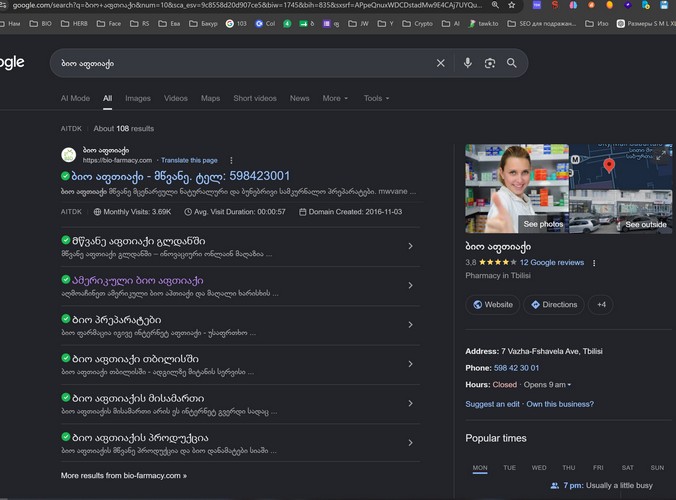Viewport: 676px width, 500px height.
Task: Open the BIO bookmarks folder
Action: pyautogui.click(x=41, y=23)
